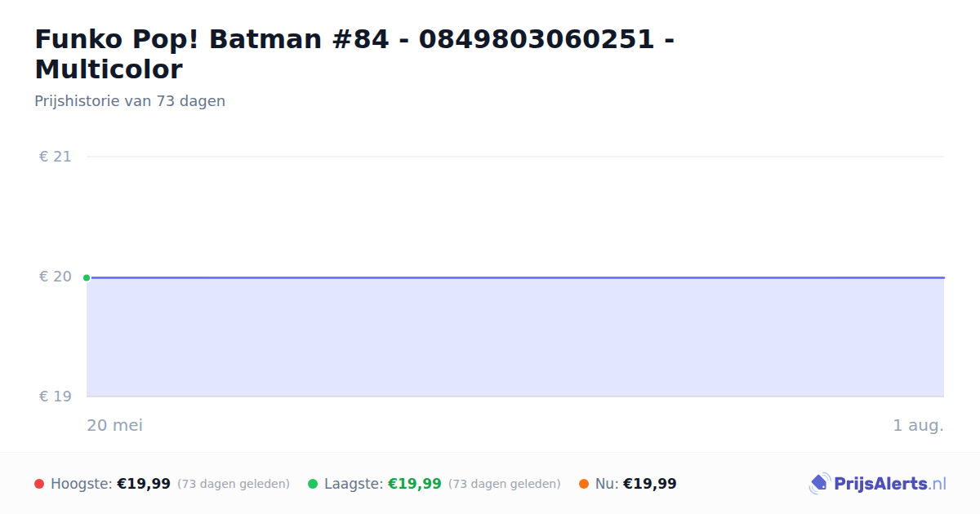The height and width of the screenshot is (514, 980).
Task: Click 73 dagen geleden note after Hoogste
Action: tap(234, 484)
